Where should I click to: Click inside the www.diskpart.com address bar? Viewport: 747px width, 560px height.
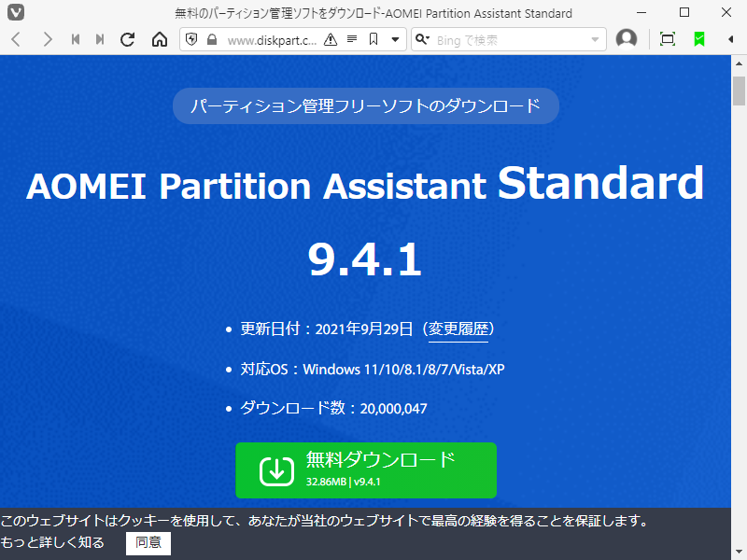(x=271, y=39)
